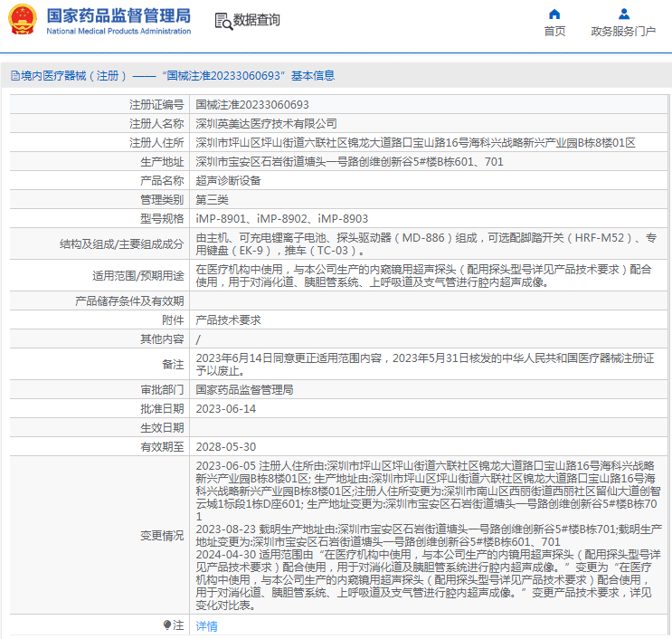The width and height of the screenshot is (672, 639).
Task: Click the 型号规格 row label
Action: pyautogui.click(x=162, y=219)
